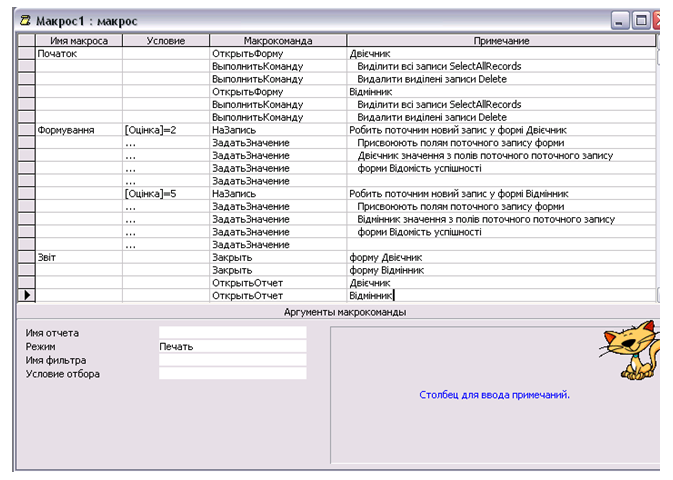Click the 'НаЗапись' action in the [Оцінка]=2 row
This screenshot has width=673, height=480.
tap(278, 130)
